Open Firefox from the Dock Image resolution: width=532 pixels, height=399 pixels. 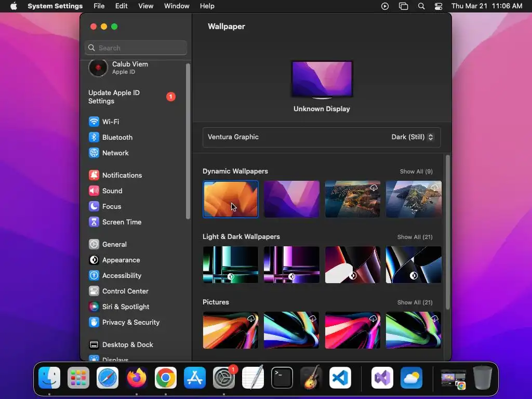pyautogui.click(x=137, y=378)
